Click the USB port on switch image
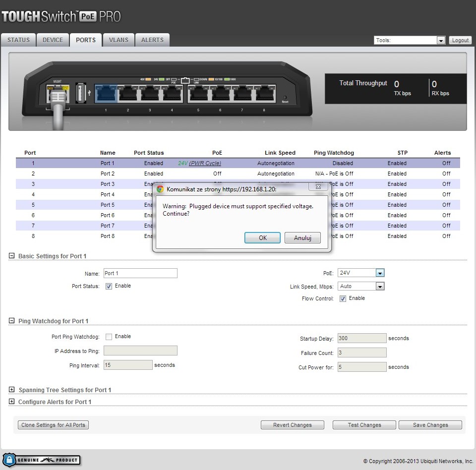Image resolution: width=476 pixels, height=470 pixels. (80, 92)
